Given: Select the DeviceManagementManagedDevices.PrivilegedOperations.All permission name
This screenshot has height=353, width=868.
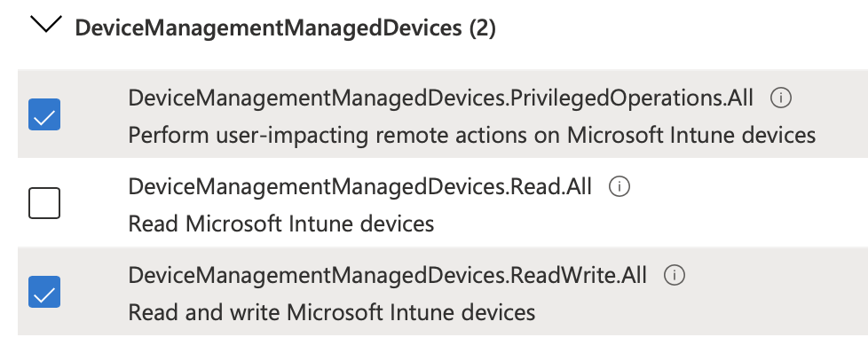Looking at the screenshot, I should click(440, 98).
